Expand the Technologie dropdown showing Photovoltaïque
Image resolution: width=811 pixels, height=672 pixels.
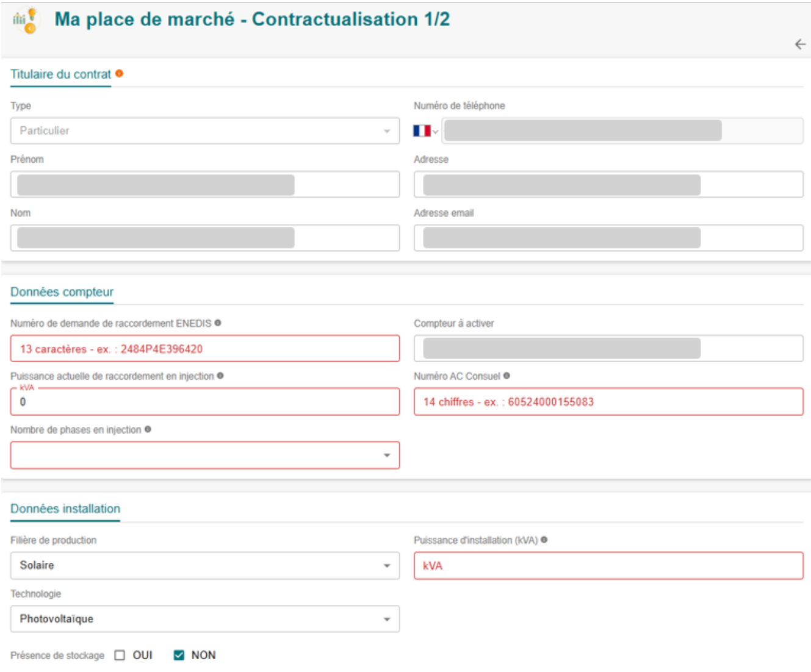pos(204,620)
